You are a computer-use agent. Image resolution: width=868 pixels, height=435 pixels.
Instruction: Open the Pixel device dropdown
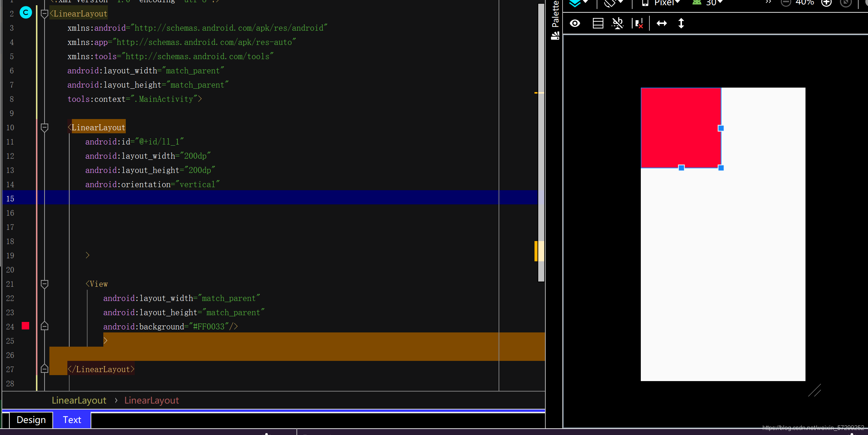pos(661,3)
